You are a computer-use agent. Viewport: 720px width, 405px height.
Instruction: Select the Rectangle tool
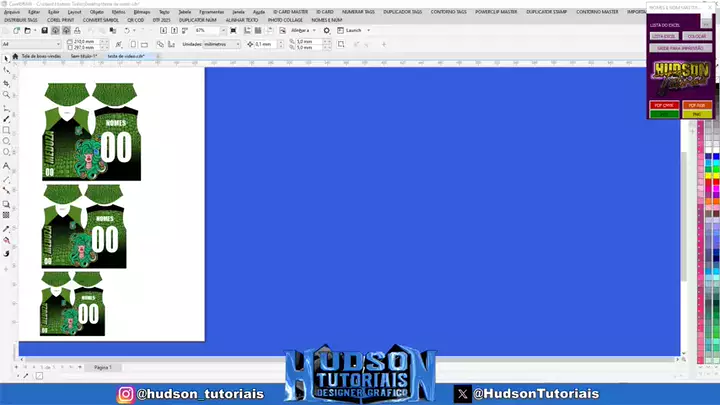coord(6,130)
